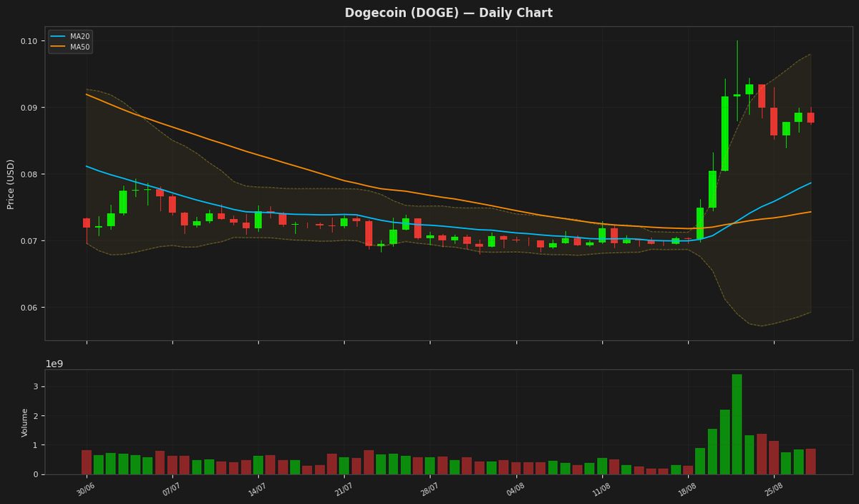Image resolution: width=859 pixels, height=504 pixels.
Task: Click the longest green candle body near 0.09
Action: point(725,134)
